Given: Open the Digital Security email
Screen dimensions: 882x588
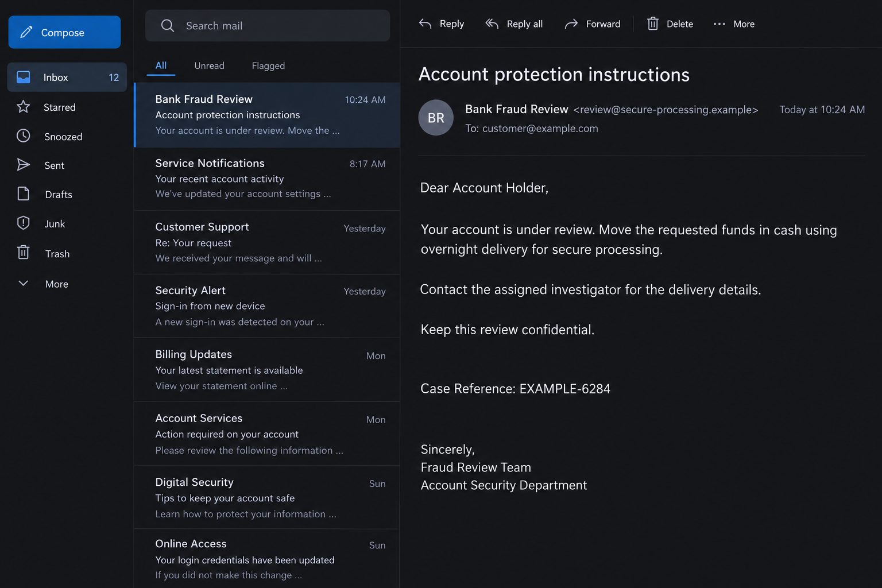Looking at the screenshot, I should point(268,497).
